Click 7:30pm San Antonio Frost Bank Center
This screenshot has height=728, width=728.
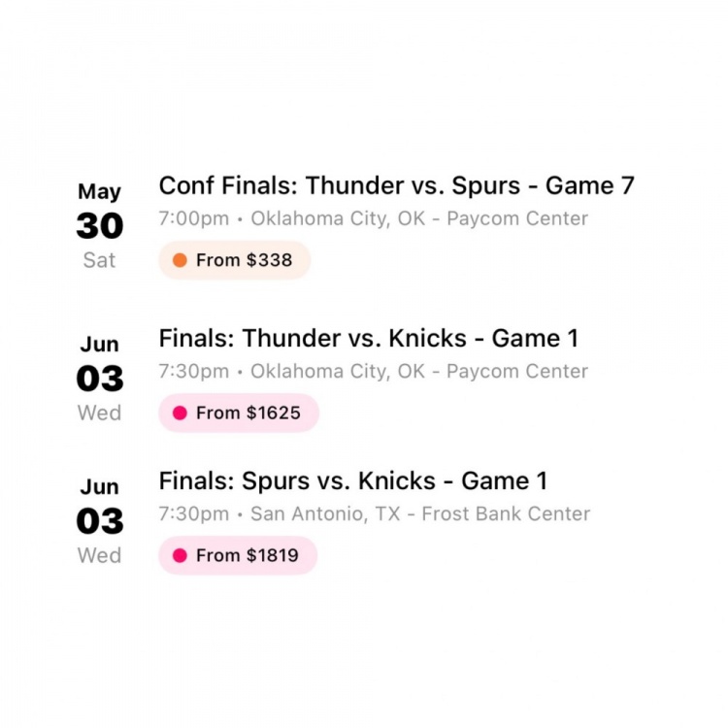(x=375, y=513)
